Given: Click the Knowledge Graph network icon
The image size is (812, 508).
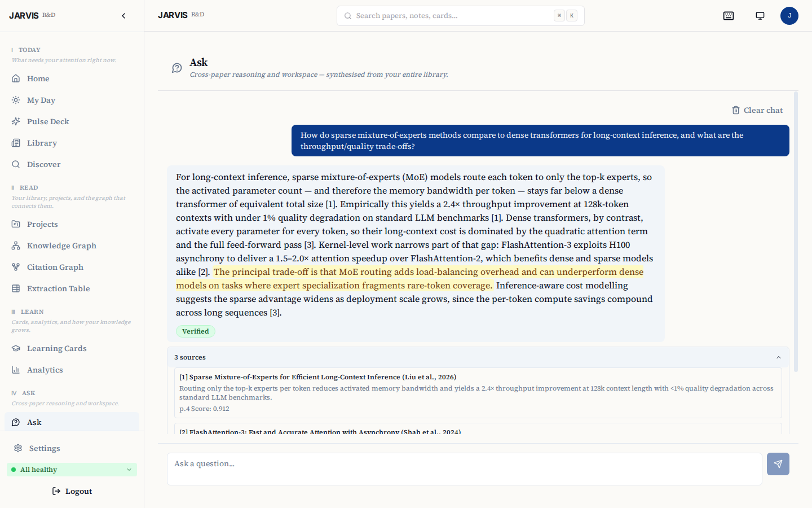Looking at the screenshot, I should point(16,246).
